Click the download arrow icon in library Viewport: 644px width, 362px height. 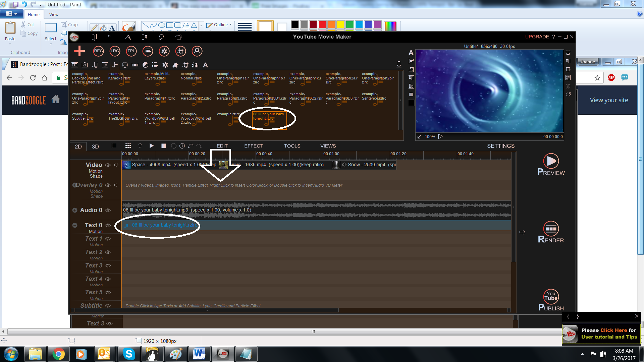[x=399, y=64]
